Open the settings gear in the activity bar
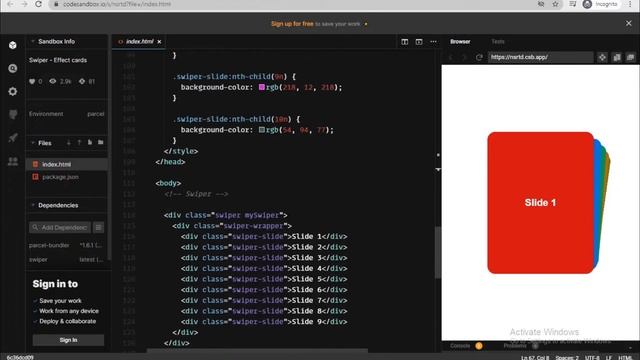This screenshot has width=640, height=360. (x=13, y=91)
